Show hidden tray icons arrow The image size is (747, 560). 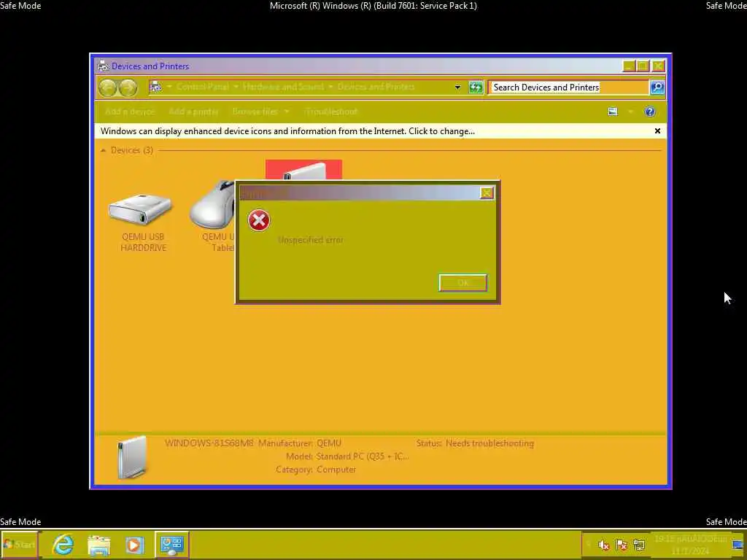pos(589,545)
